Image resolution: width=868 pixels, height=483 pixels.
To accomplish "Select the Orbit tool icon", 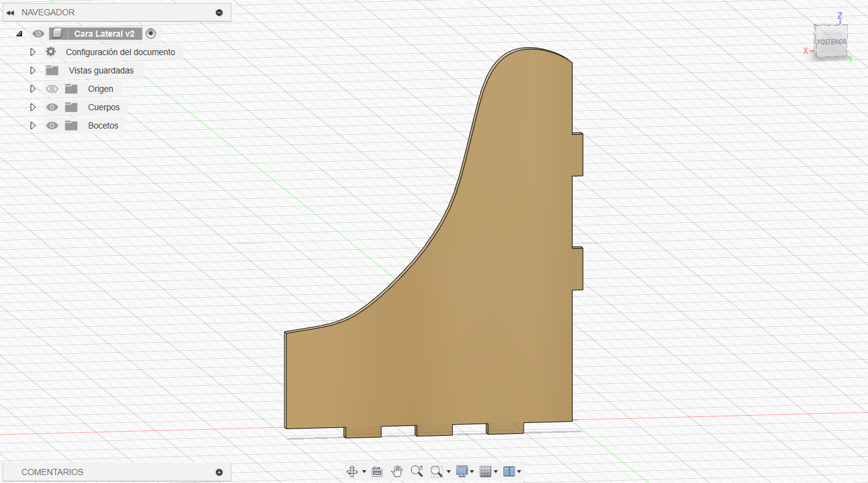I will (x=352, y=471).
